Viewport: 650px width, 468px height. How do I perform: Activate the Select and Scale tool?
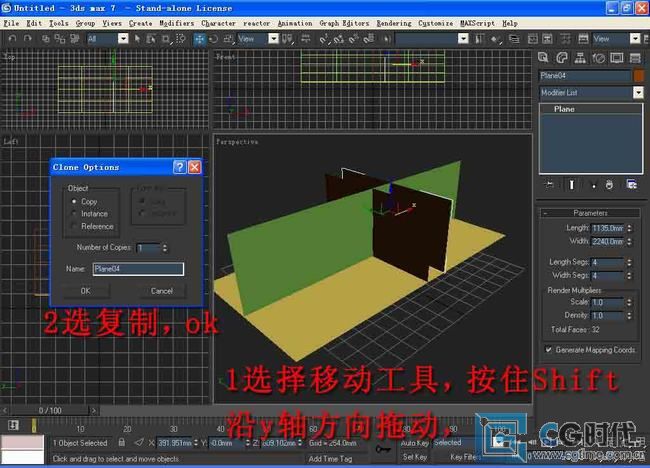click(228, 39)
